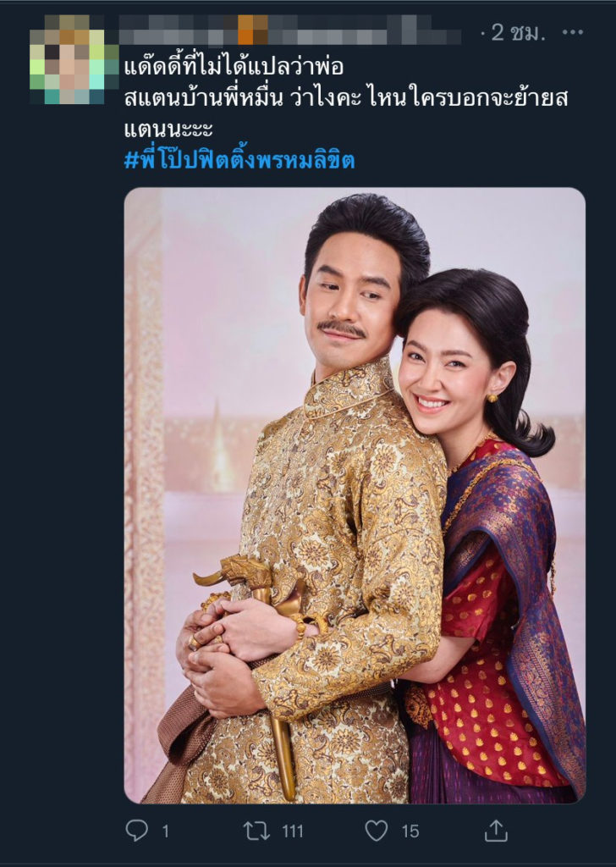Screen dimensions: 616x867
Task: Like the tweet with the heart icon
Action: [x=377, y=831]
